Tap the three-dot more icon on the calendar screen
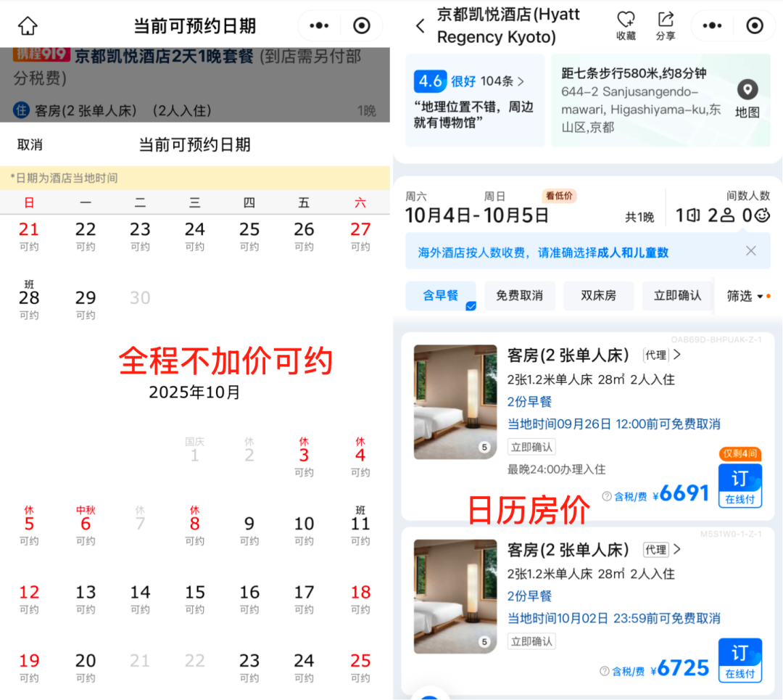783x700 pixels. [x=319, y=25]
